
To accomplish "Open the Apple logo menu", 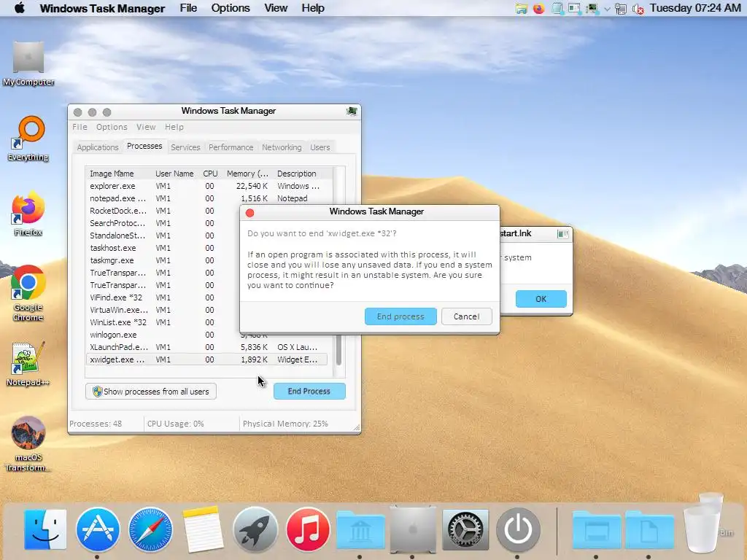I will pyautogui.click(x=20, y=8).
